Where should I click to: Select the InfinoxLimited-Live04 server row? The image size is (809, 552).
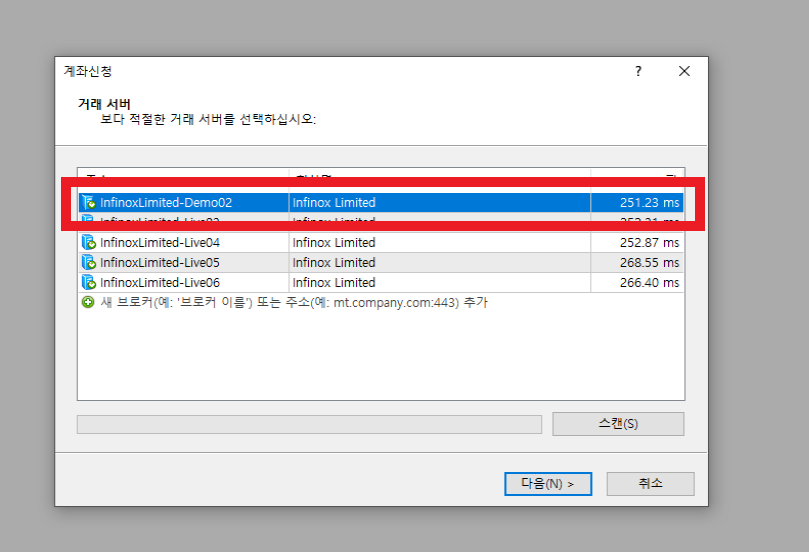(381, 242)
